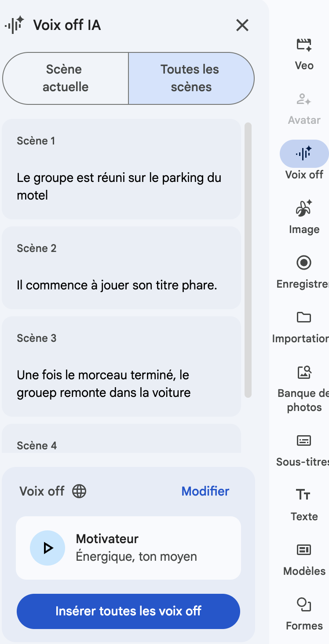The height and width of the screenshot is (644, 329).
Task: Switch to the Scène actuelle tab
Action: pyautogui.click(x=66, y=78)
